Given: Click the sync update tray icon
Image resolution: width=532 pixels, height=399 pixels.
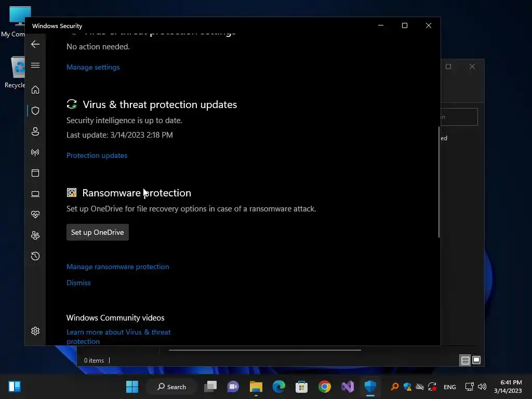Looking at the screenshot, I should point(432,387).
